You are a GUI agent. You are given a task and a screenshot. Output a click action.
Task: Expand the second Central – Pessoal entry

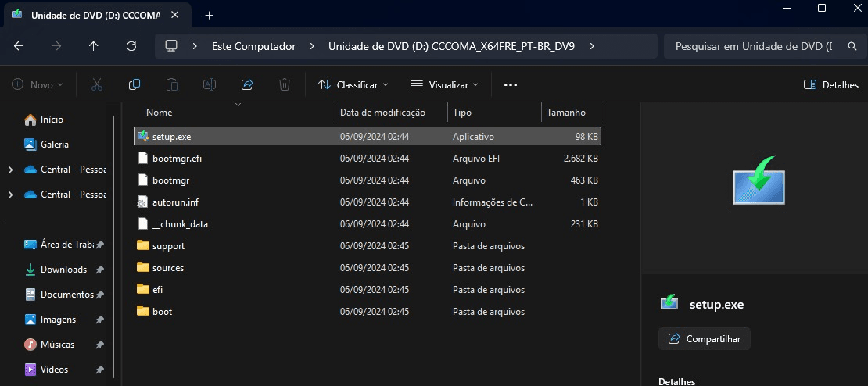[x=10, y=195]
